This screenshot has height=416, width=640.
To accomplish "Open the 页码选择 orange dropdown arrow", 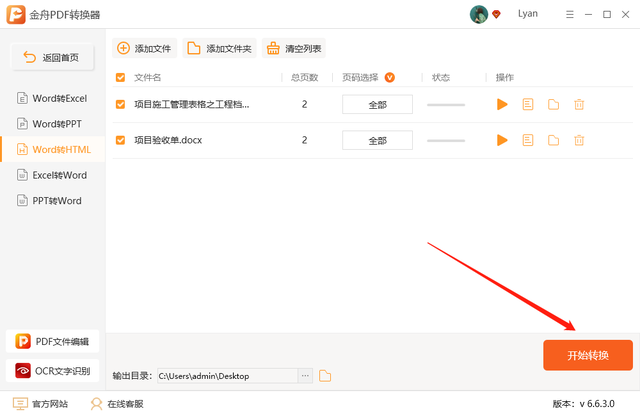I will (390, 78).
